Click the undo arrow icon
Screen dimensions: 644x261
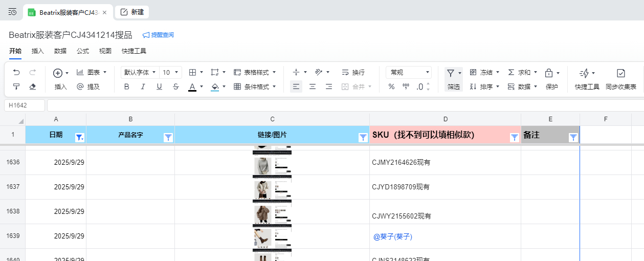[16, 73]
